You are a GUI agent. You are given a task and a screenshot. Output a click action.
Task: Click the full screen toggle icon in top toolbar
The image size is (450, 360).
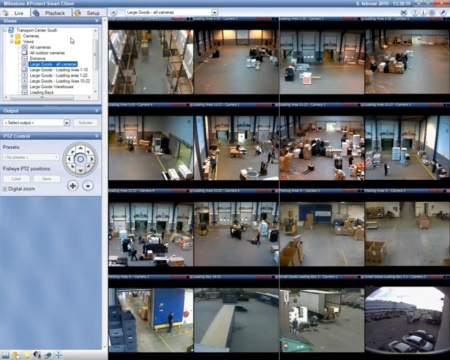tap(404, 13)
